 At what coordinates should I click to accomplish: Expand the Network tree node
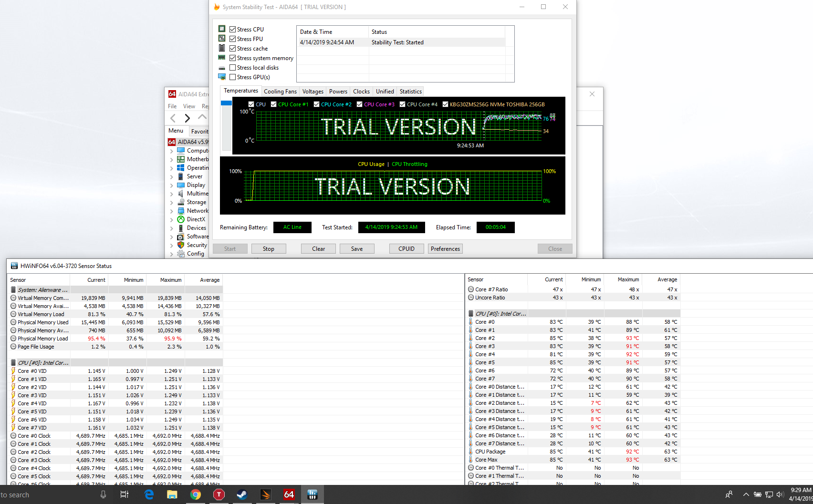point(172,211)
